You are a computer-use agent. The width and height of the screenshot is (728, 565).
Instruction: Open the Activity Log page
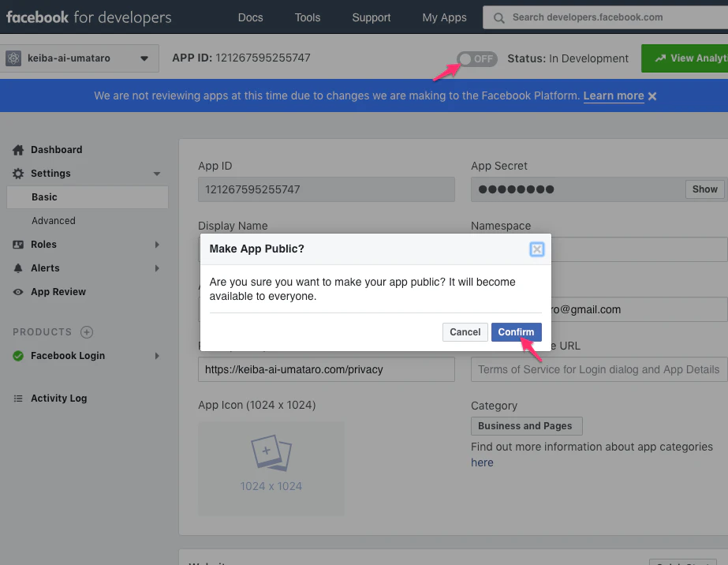(59, 398)
